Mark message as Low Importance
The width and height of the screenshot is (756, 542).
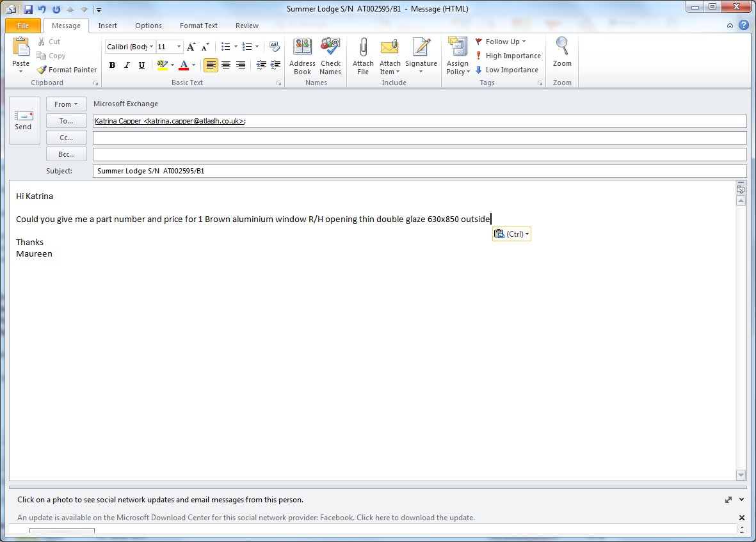tap(507, 69)
